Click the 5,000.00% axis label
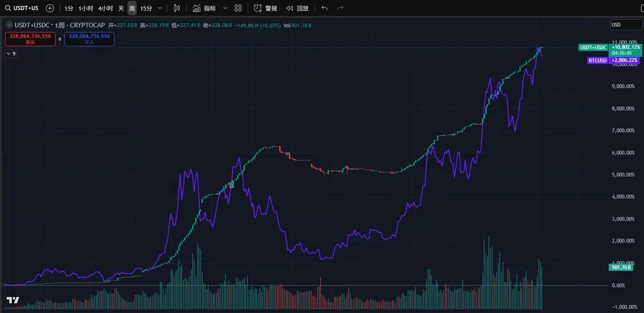This screenshot has width=644, height=313. [x=624, y=175]
